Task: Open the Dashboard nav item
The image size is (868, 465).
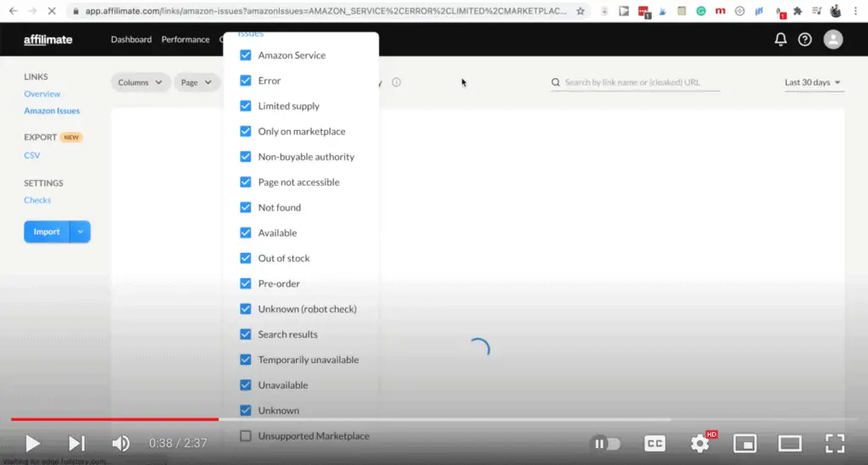Action: tap(131, 39)
